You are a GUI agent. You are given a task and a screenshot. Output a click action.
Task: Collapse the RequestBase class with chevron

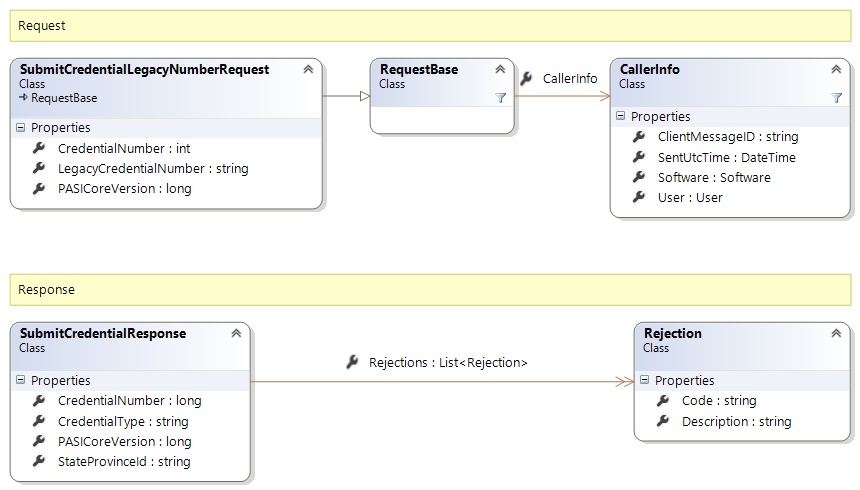click(x=500, y=70)
